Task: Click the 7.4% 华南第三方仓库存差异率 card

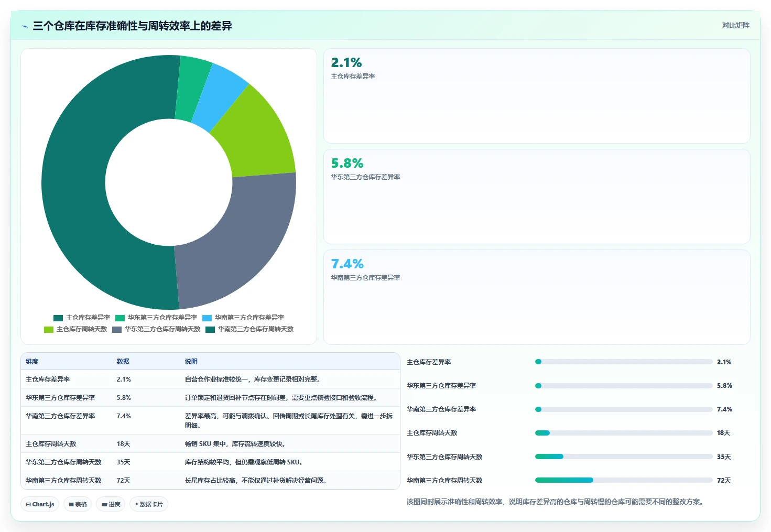Action: pyautogui.click(x=537, y=297)
